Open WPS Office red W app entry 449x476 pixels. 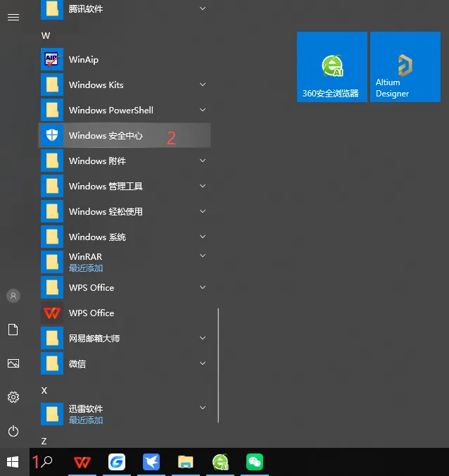(x=125, y=313)
